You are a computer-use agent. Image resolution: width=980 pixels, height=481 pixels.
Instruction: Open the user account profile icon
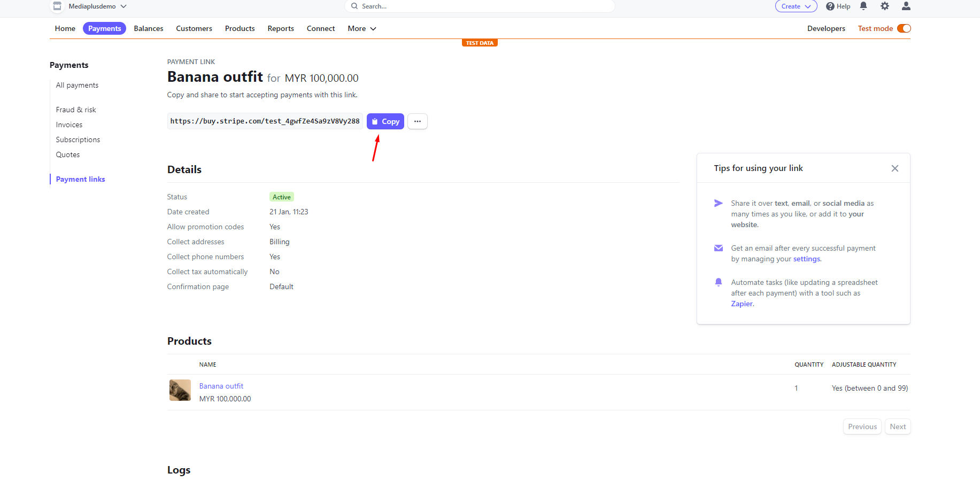(906, 6)
